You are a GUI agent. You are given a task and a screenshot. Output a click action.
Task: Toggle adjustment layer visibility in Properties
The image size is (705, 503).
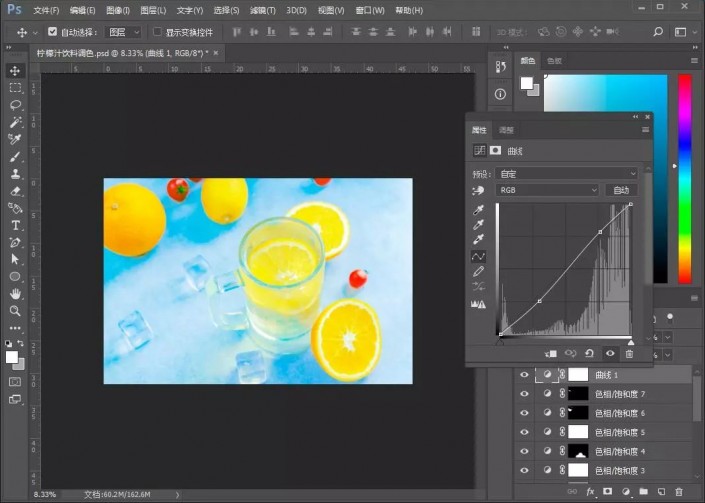[x=610, y=354]
